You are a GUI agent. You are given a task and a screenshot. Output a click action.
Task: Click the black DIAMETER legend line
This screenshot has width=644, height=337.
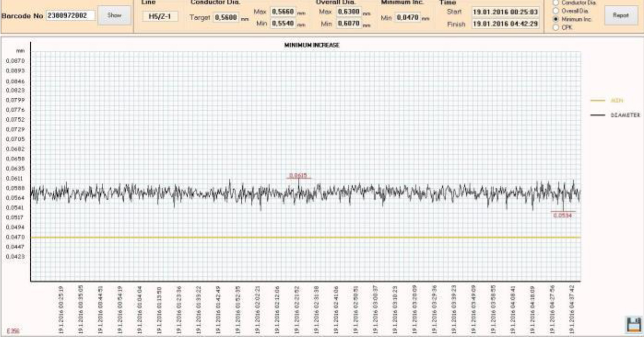pyautogui.click(x=598, y=116)
